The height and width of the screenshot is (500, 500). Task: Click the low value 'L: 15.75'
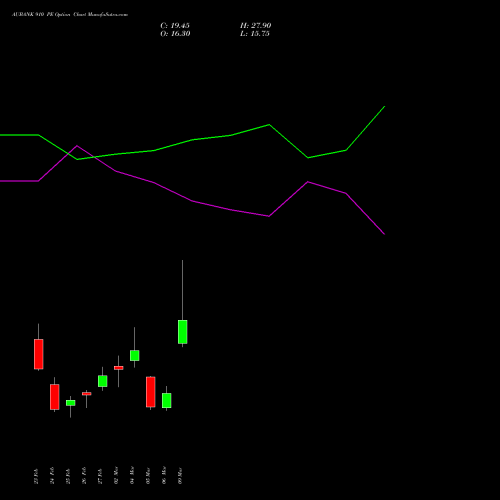(x=255, y=34)
